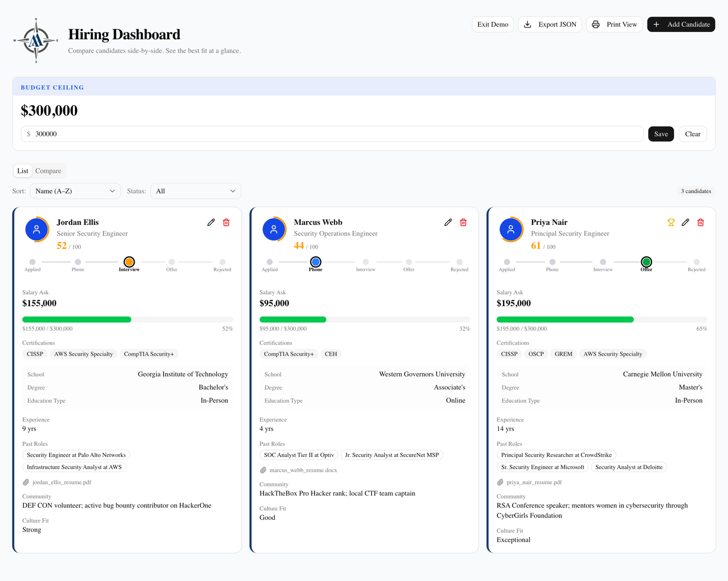Screen dimensions: 728x581
Task: Switch to the Compare tab
Action: (48, 171)
